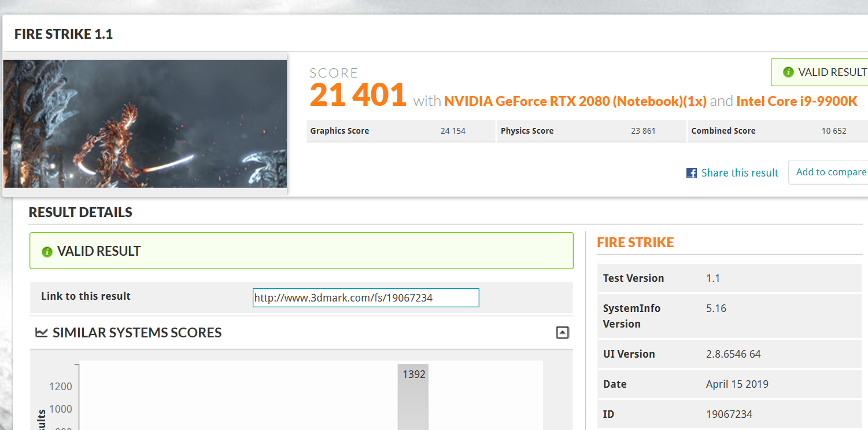Click the green info icon in Result Details banner

[x=47, y=252]
